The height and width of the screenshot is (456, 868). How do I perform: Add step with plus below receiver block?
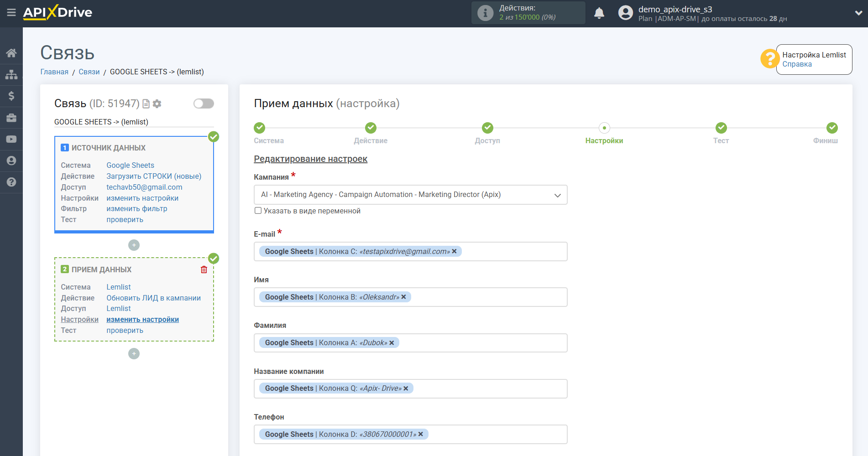tap(134, 354)
